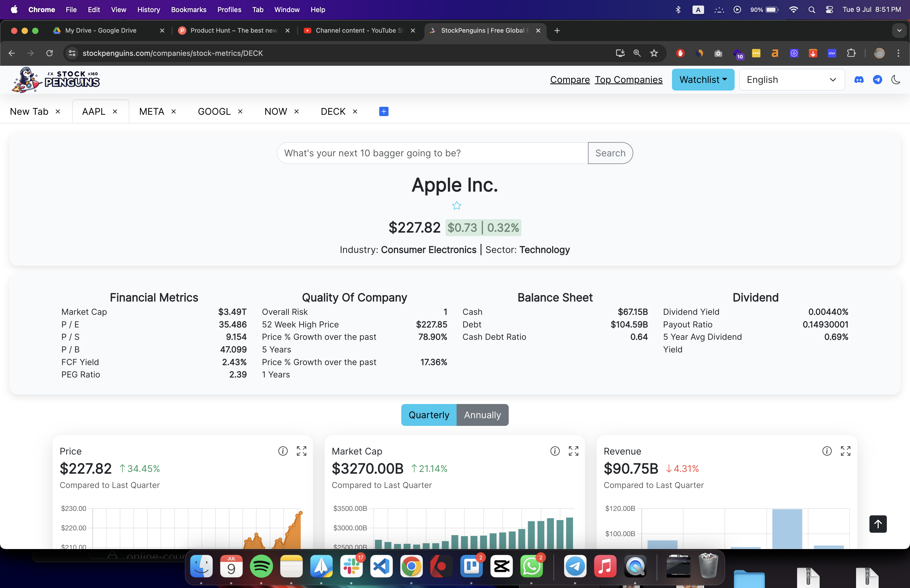Open the Bookmarks menu
The image size is (910, 588).
[189, 9]
